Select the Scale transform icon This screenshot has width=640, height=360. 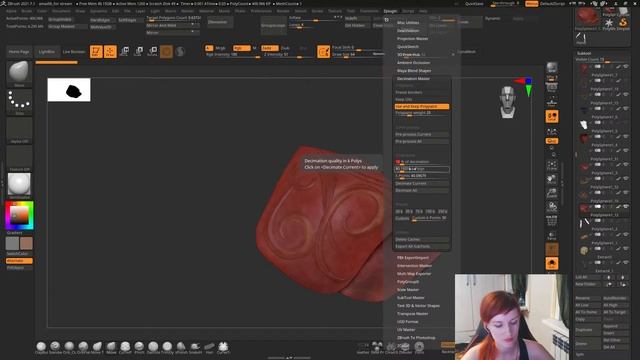138,51
